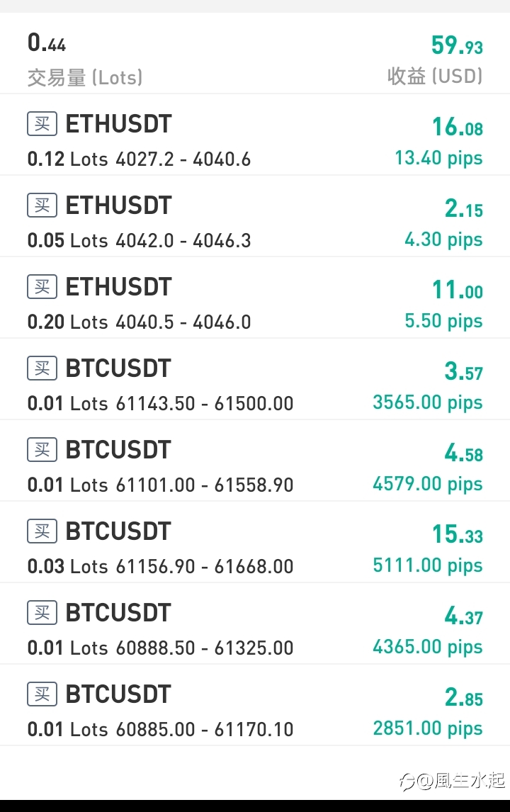Tap the buy badge on ETHUSDT 0.05 Lots
Screen dimensions: 510x812
coord(42,205)
